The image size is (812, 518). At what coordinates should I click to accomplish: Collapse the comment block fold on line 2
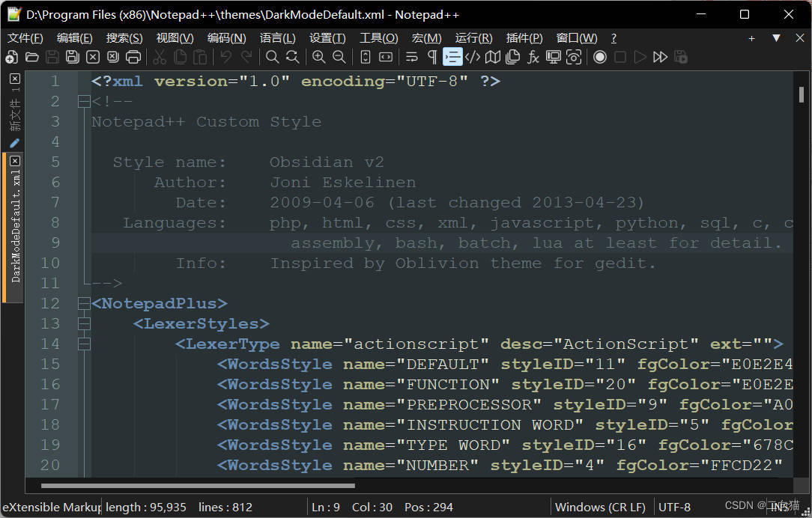point(83,100)
